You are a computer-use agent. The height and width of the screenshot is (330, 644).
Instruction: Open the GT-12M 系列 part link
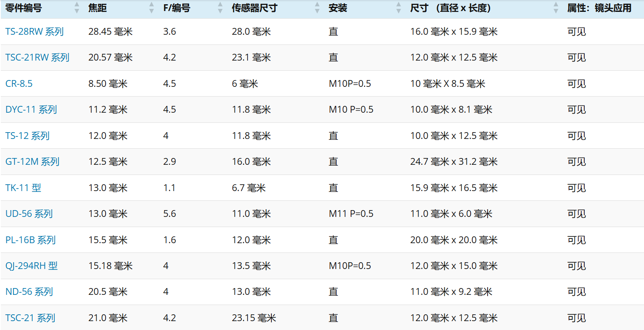tap(32, 161)
